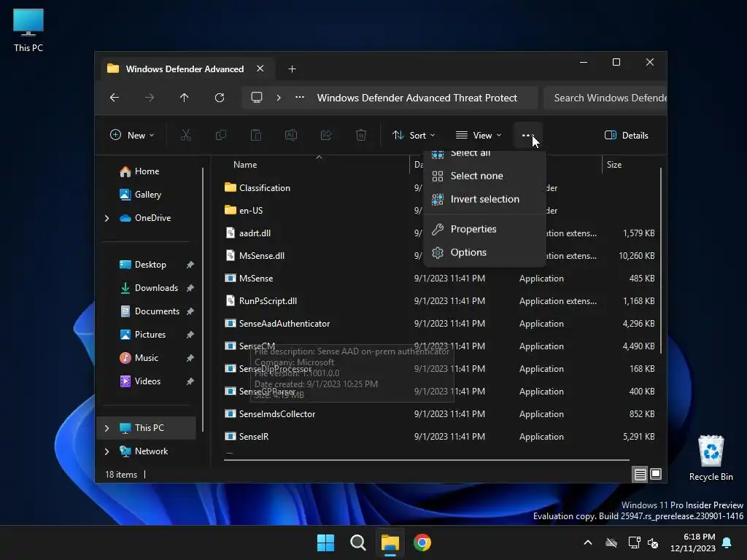Click the Rename icon in toolbar
The image size is (747, 560).
(x=291, y=135)
